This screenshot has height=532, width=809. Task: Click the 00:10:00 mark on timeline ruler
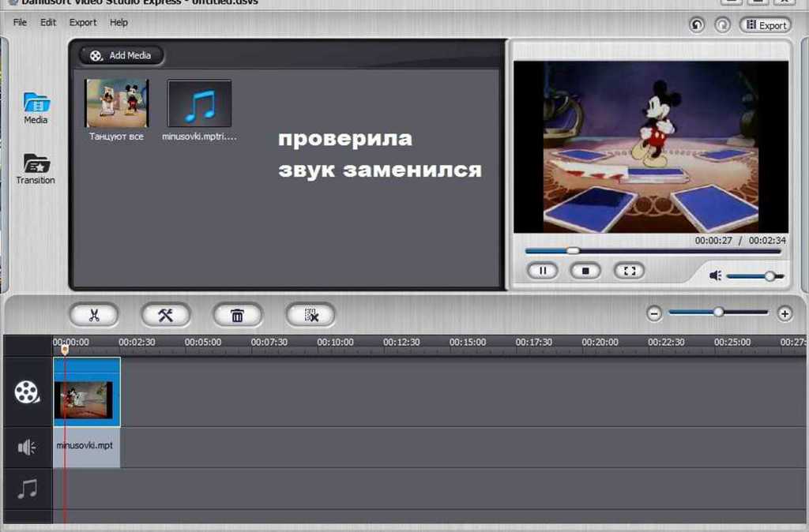coord(335,343)
